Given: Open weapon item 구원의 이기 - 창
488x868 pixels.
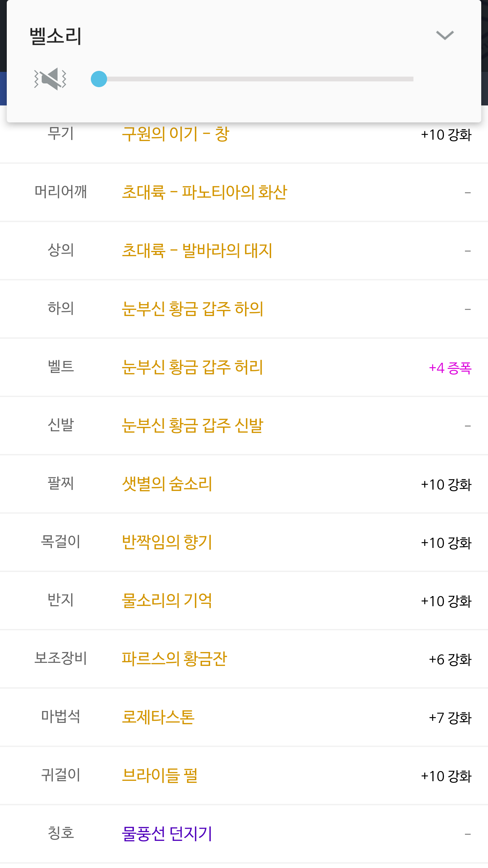Looking at the screenshot, I should (176, 134).
